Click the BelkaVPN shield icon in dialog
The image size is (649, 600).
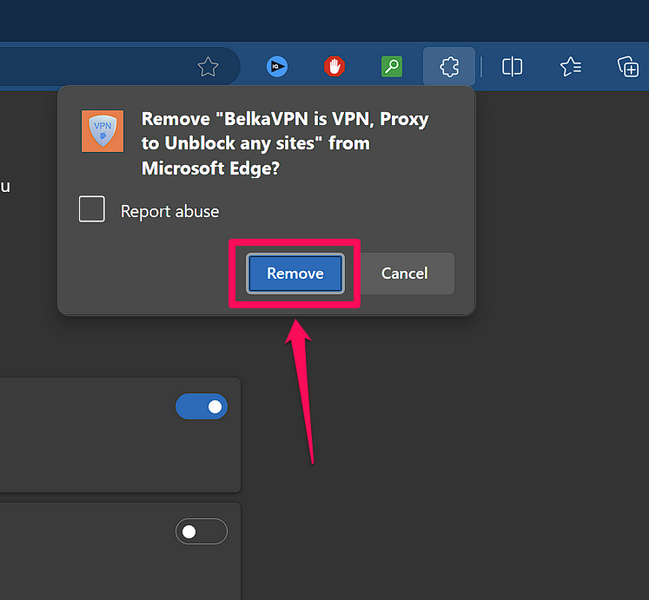[x=102, y=131]
